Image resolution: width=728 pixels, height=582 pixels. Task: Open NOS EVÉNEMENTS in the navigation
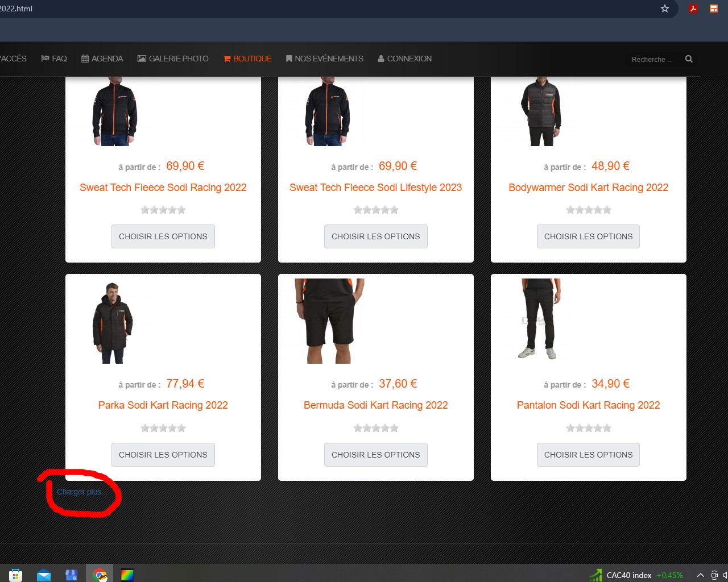[324, 59]
